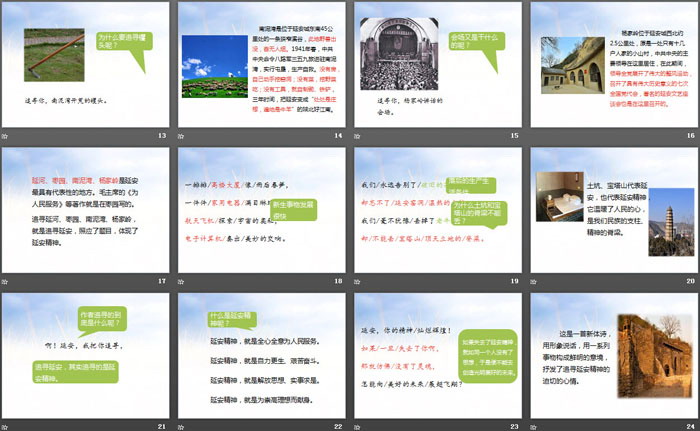
Task: Preview animations via the star under slide 19
Action: (357, 281)
